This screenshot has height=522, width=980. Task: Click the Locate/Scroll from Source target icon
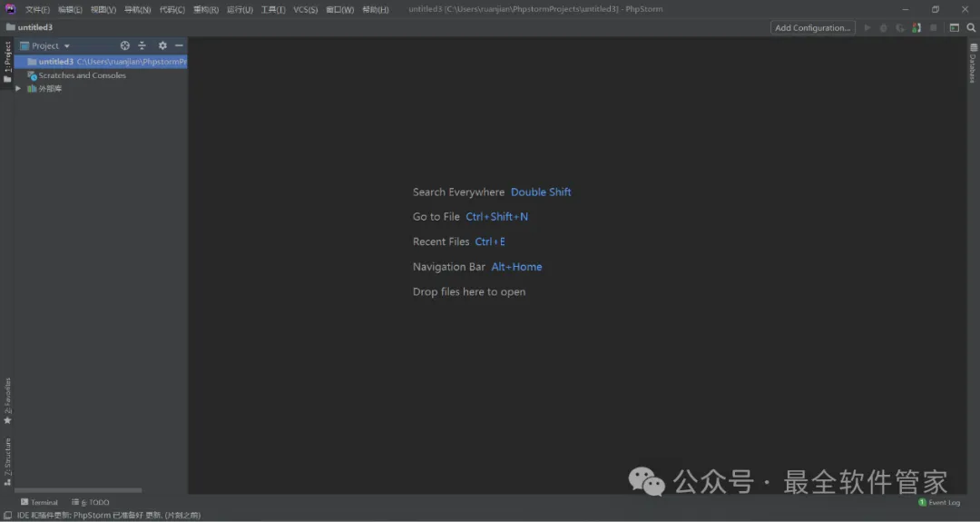click(x=125, y=45)
